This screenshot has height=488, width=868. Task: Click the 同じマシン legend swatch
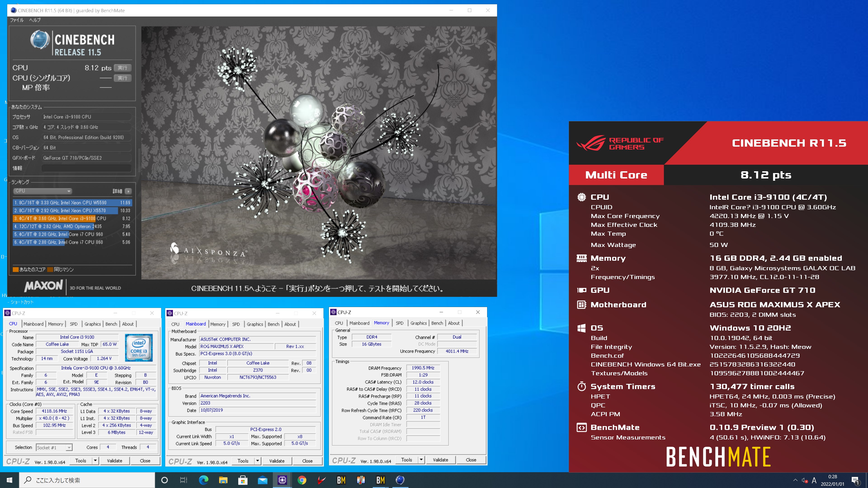[50, 270]
